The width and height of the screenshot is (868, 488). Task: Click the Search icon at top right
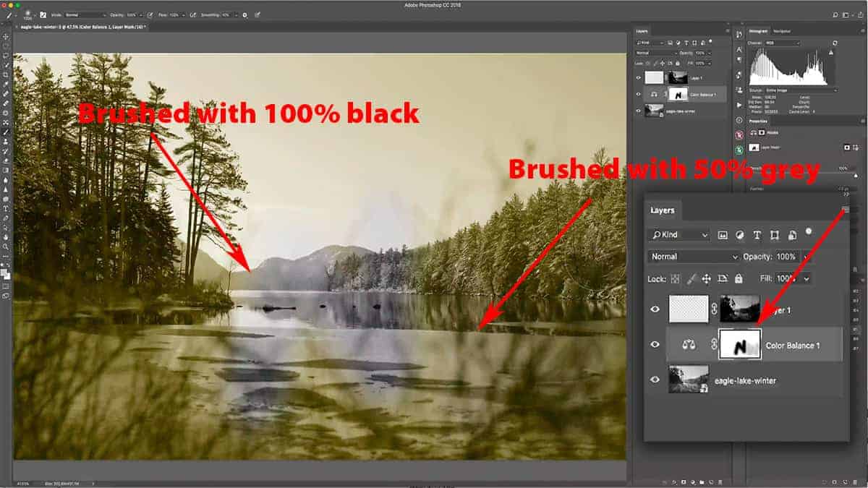tap(835, 14)
